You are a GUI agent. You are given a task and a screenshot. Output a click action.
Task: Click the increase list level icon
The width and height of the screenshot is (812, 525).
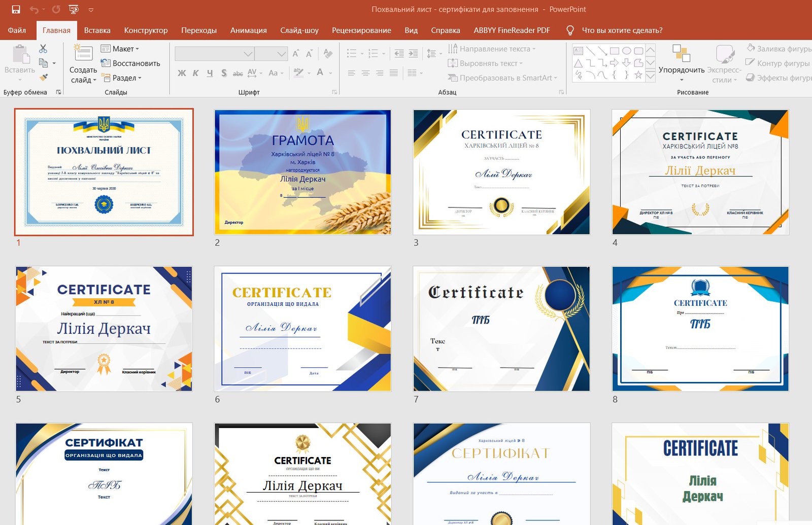(x=413, y=53)
